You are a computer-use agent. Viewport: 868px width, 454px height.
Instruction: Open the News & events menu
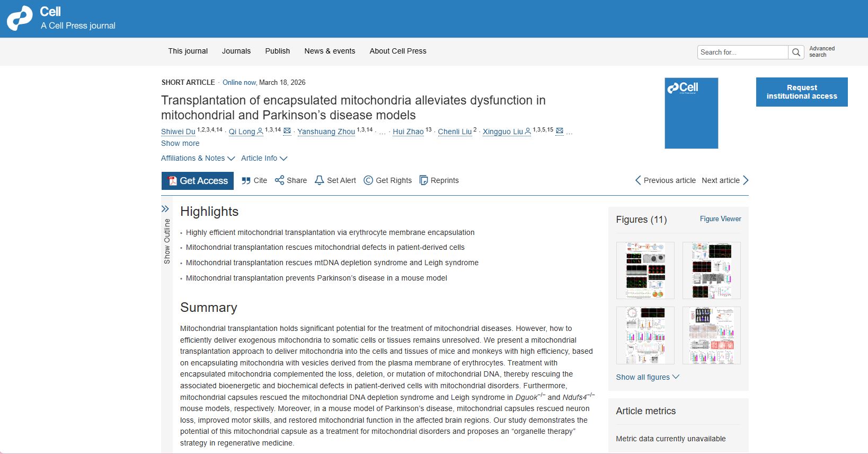[x=330, y=51]
